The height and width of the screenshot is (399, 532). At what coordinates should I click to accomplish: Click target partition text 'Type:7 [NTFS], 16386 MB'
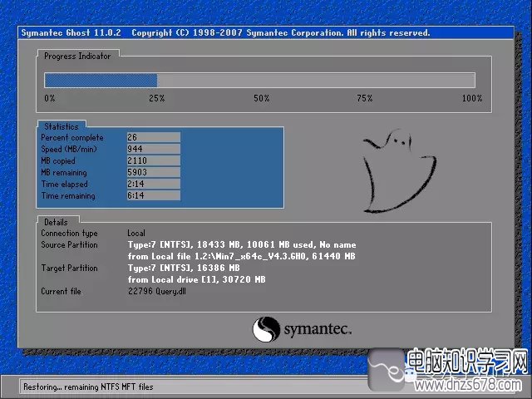coord(184,268)
